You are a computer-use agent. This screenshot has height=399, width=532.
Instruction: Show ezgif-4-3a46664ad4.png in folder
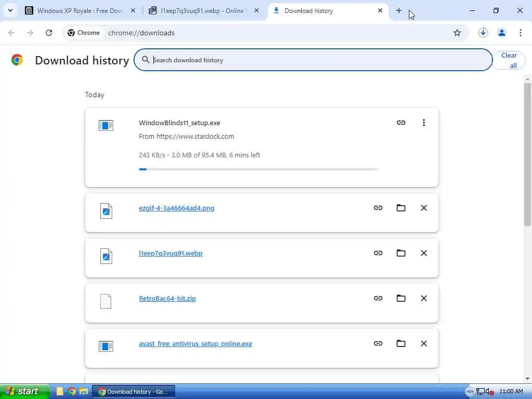[401, 208]
